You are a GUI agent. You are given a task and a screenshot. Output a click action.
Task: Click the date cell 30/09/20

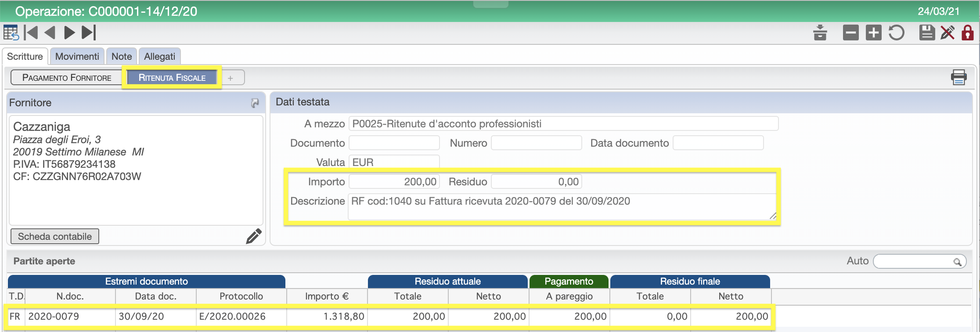pyautogui.click(x=156, y=316)
